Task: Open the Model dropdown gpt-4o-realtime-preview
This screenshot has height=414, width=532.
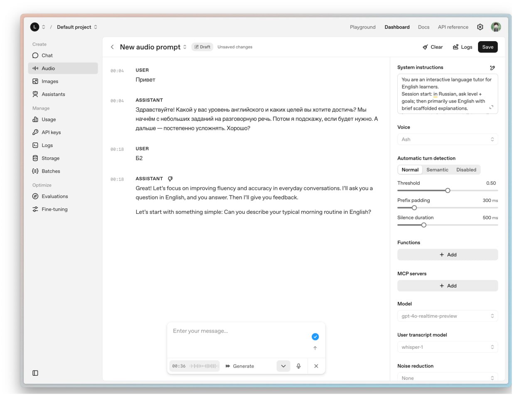Action: point(447,316)
